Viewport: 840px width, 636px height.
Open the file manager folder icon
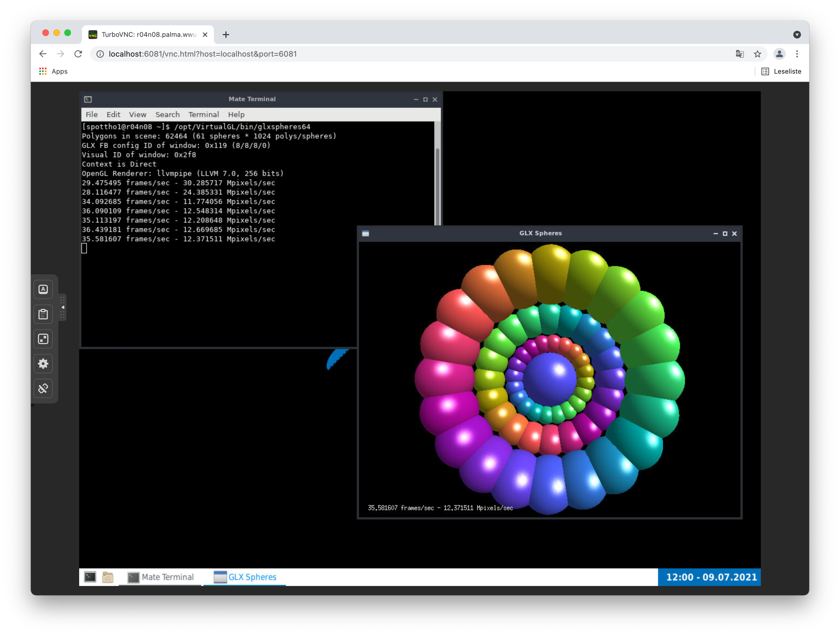(x=108, y=577)
